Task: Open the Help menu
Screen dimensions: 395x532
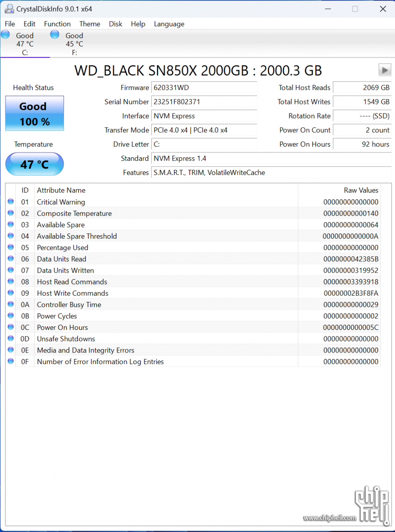Action: [x=138, y=24]
